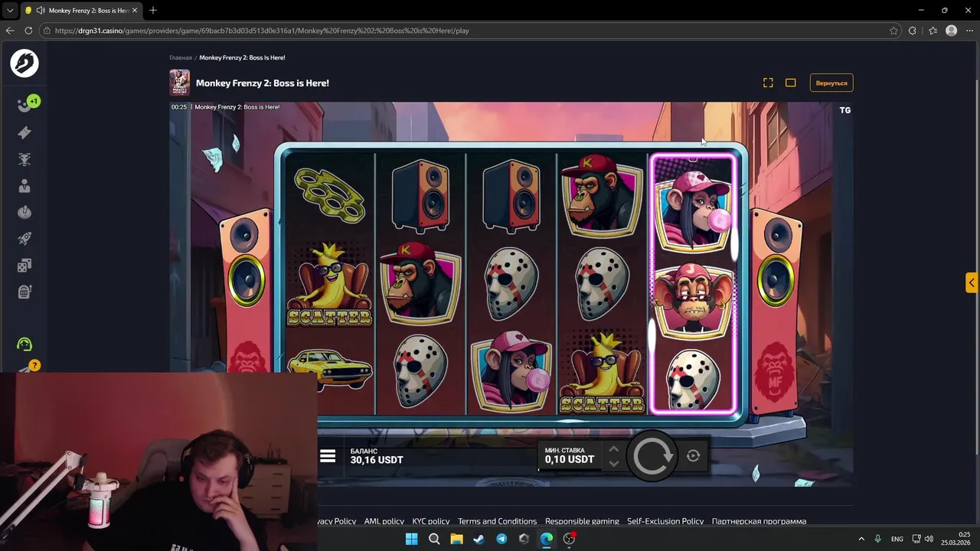Open the live dealer person icon

[x=24, y=186]
